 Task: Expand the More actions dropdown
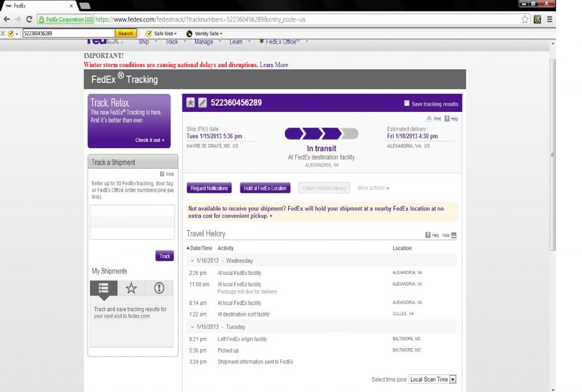(x=373, y=188)
